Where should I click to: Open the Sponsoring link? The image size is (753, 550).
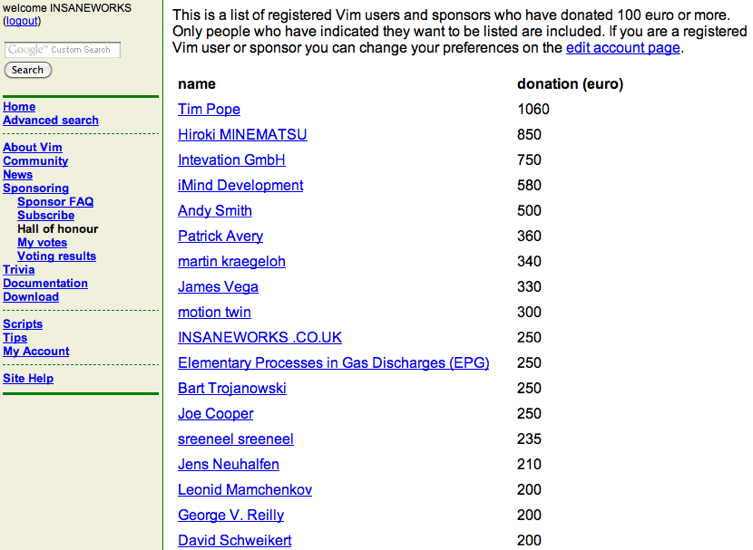36,188
